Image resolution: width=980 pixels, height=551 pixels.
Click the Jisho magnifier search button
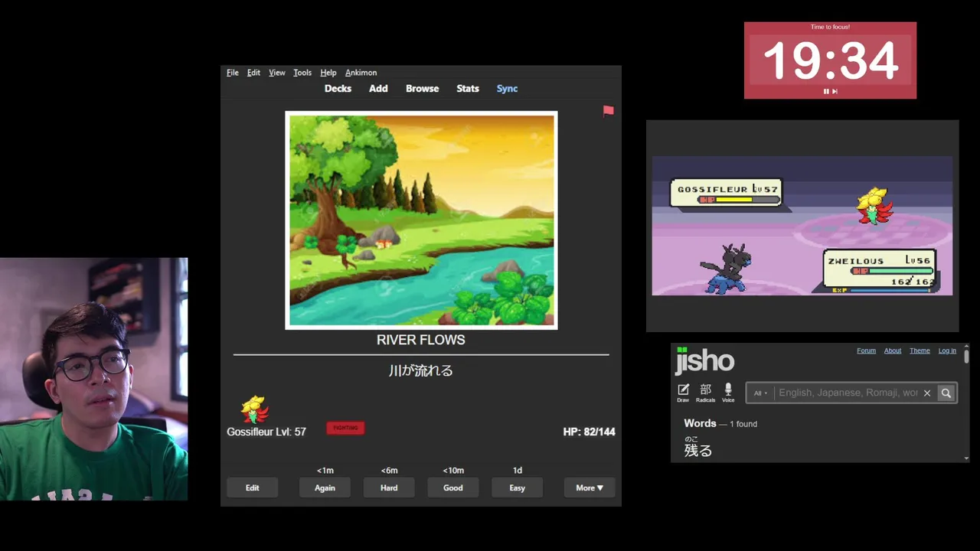(x=946, y=393)
